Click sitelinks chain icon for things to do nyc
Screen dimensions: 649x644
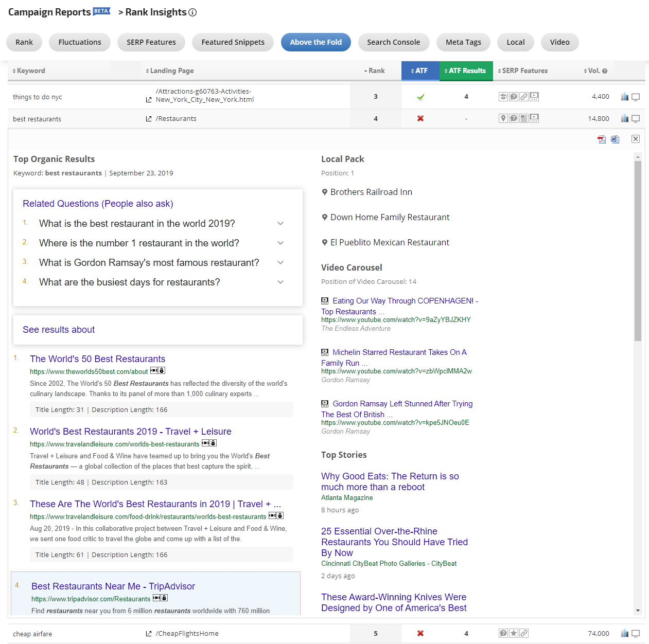pos(524,97)
